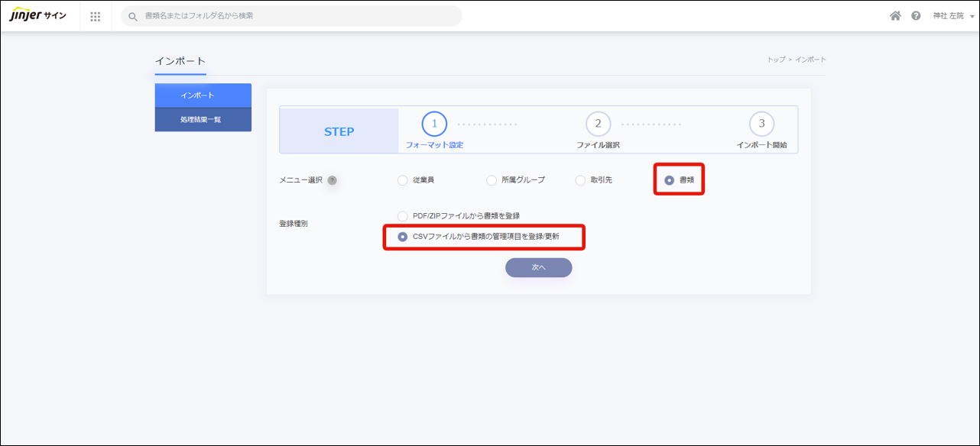
Task: Select the 従業員 radio button
Action: coord(403,180)
